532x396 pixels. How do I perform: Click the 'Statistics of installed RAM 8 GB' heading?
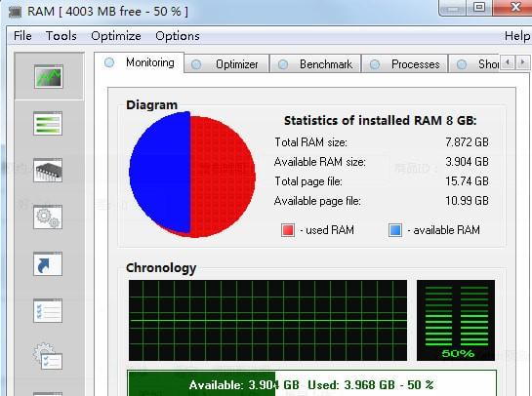[x=381, y=121]
